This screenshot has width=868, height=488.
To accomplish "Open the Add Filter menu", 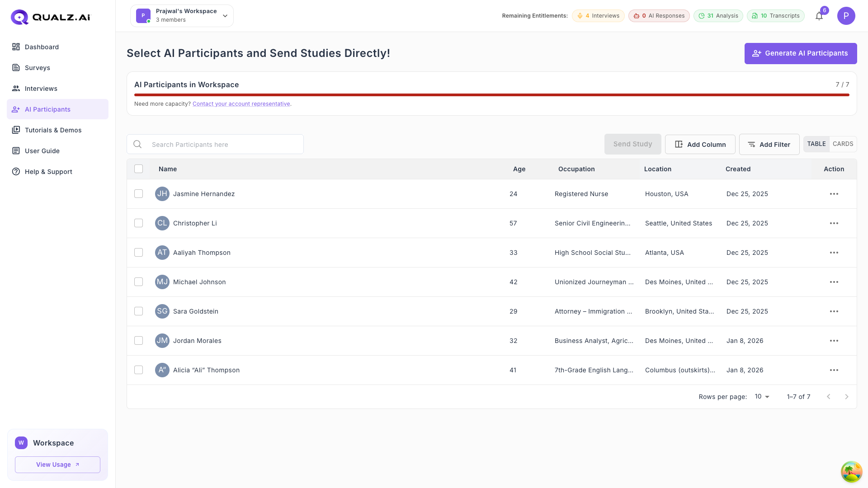I will [769, 145].
